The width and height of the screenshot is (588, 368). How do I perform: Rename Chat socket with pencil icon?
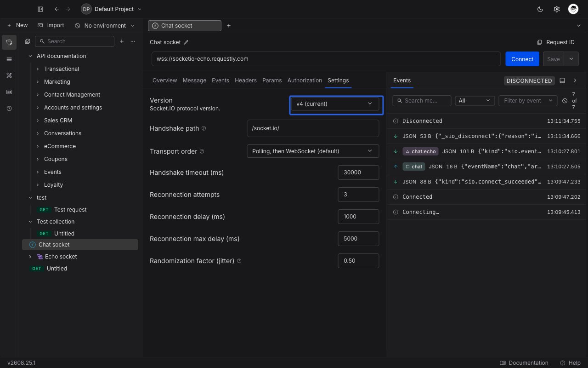(186, 42)
